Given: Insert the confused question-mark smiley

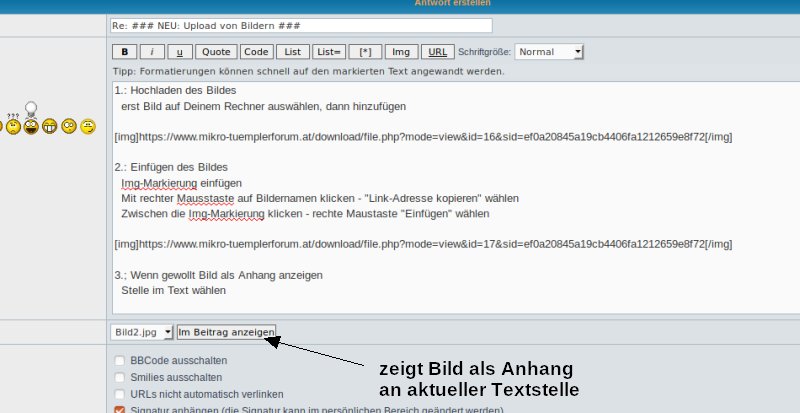Looking at the screenshot, I should [x=12, y=125].
